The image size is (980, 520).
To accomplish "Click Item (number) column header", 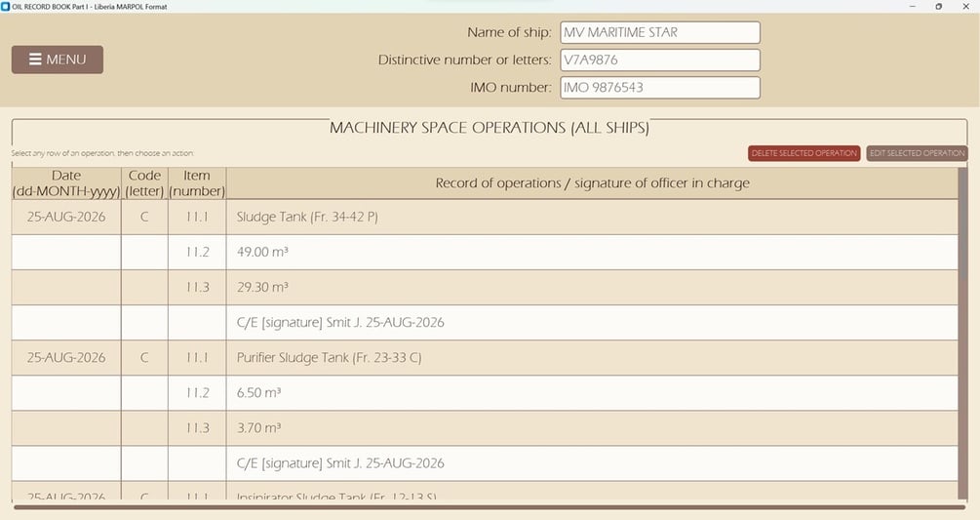I will point(197,183).
